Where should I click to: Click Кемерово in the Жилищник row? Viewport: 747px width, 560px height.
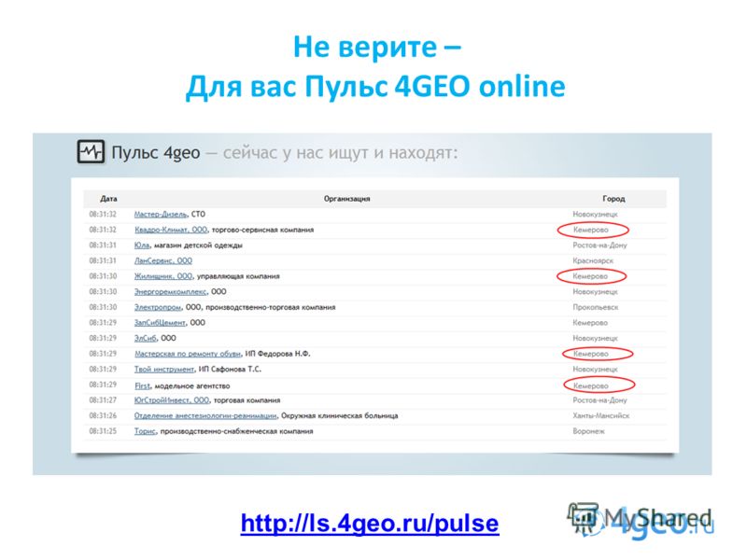click(x=590, y=276)
